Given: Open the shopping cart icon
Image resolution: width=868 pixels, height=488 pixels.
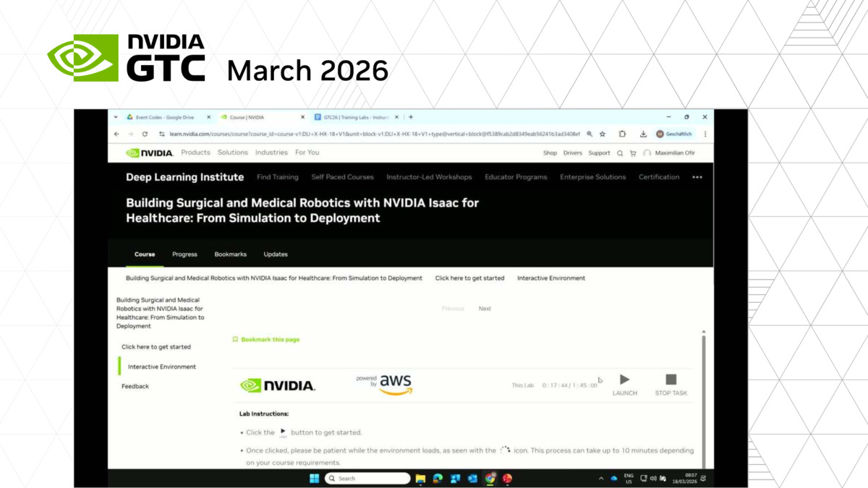Looking at the screenshot, I should [x=633, y=153].
